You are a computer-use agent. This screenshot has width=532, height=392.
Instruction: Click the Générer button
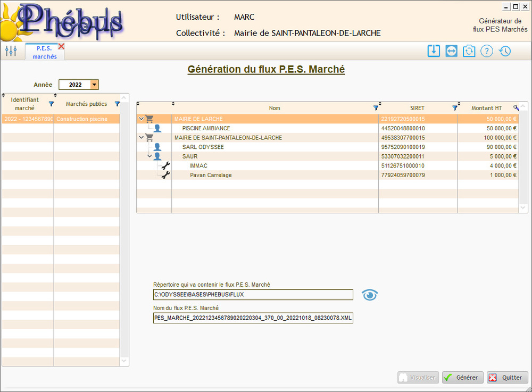click(462, 378)
